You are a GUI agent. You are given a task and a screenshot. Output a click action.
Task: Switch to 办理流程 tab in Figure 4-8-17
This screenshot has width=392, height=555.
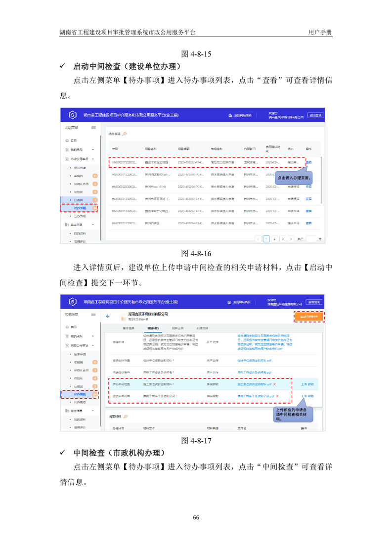[202, 328]
